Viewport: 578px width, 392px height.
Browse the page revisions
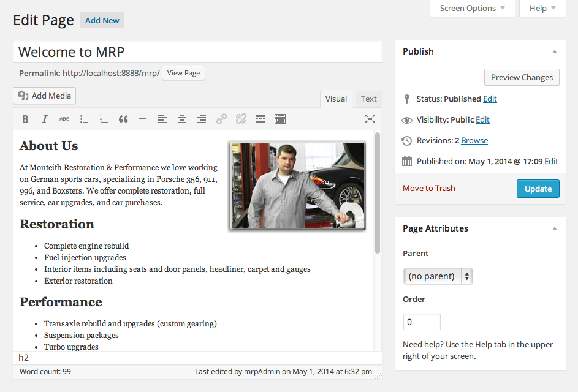point(474,141)
